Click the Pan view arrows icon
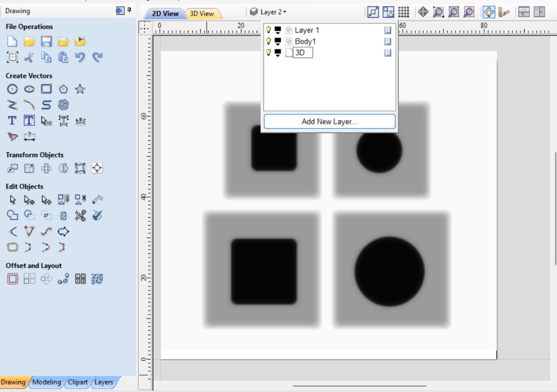 coord(423,12)
